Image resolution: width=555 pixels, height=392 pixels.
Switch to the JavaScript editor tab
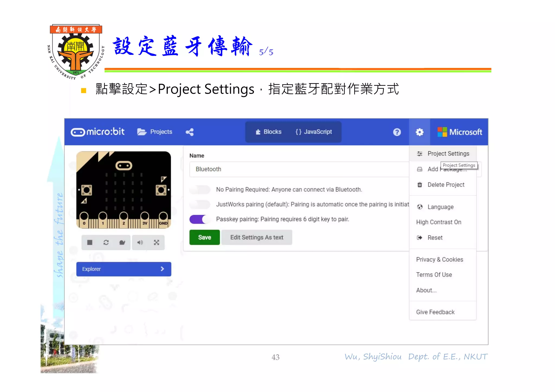pos(314,132)
